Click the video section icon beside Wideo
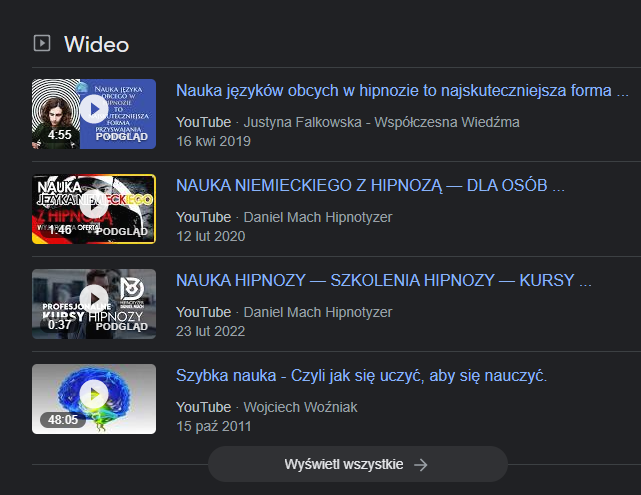641x495 pixels. click(x=42, y=43)
